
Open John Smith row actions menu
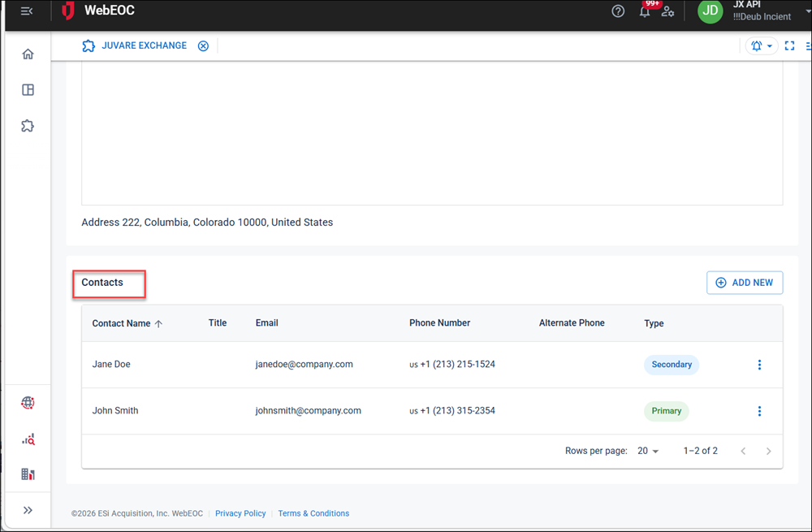tap(760, 411)
